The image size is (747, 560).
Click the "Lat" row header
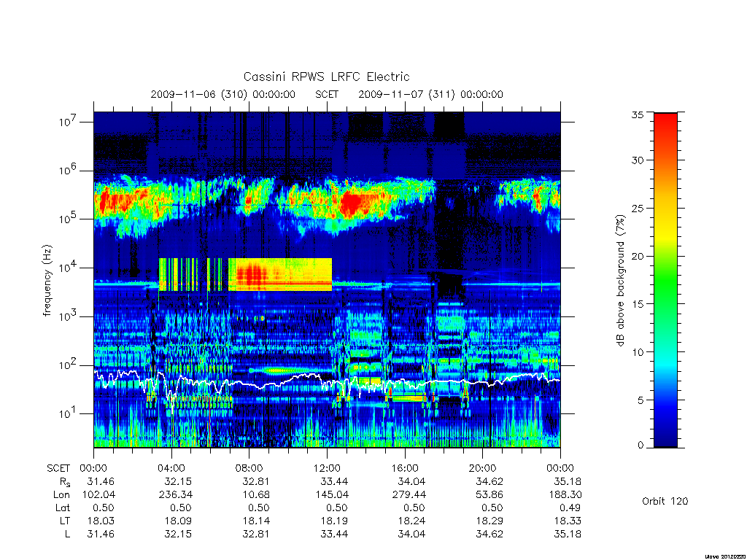click(x=63, y=507)
